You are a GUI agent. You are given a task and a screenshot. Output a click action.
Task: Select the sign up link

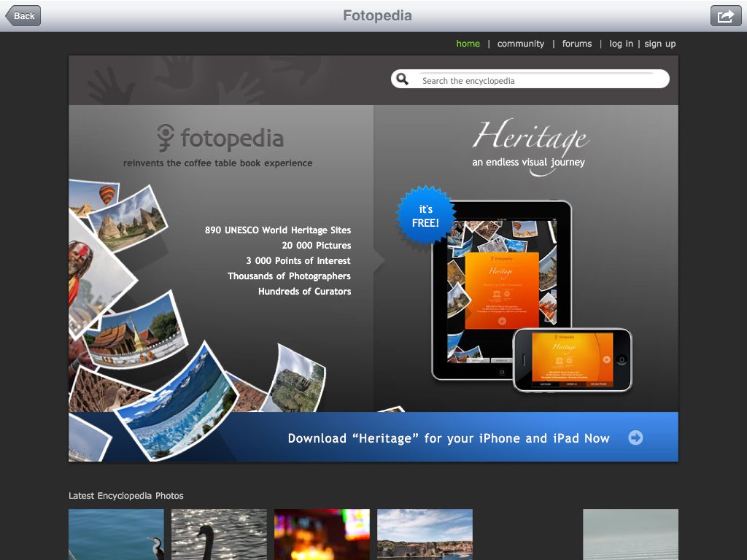click(x=659, y=44)
